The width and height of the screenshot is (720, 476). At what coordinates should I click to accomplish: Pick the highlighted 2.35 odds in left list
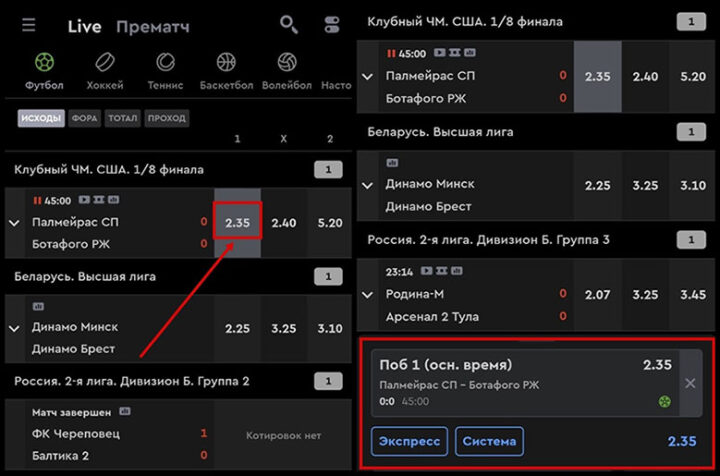pyautogui.click(x=237, y=223)
